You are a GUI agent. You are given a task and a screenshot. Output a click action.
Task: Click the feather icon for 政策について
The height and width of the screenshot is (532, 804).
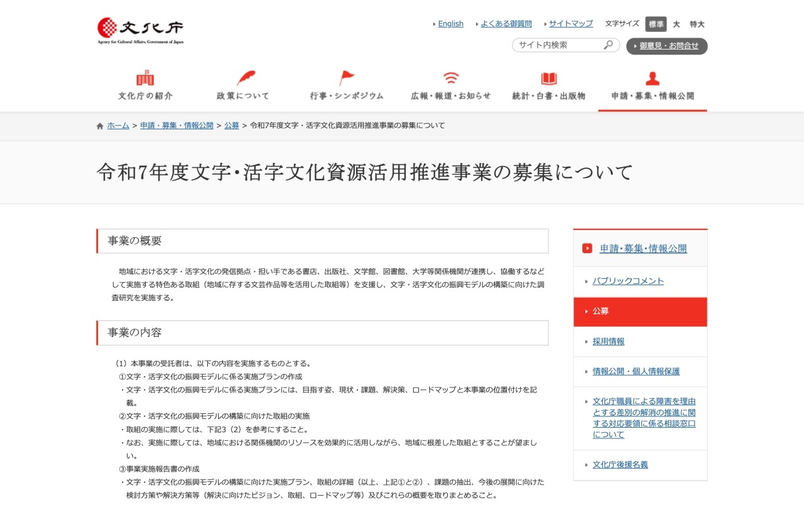point(245,79)
